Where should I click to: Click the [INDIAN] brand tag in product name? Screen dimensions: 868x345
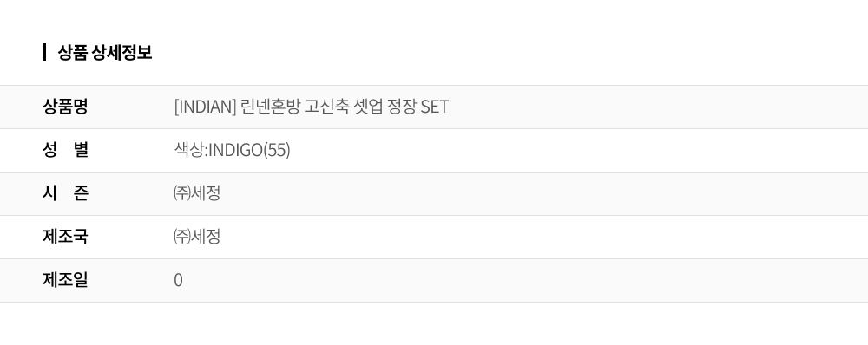point(206,106)
